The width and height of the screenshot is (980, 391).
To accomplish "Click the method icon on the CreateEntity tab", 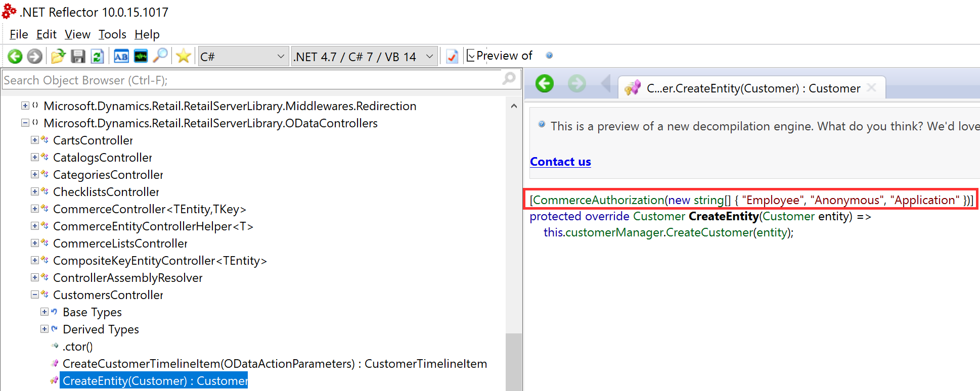I will coord(633,88).
